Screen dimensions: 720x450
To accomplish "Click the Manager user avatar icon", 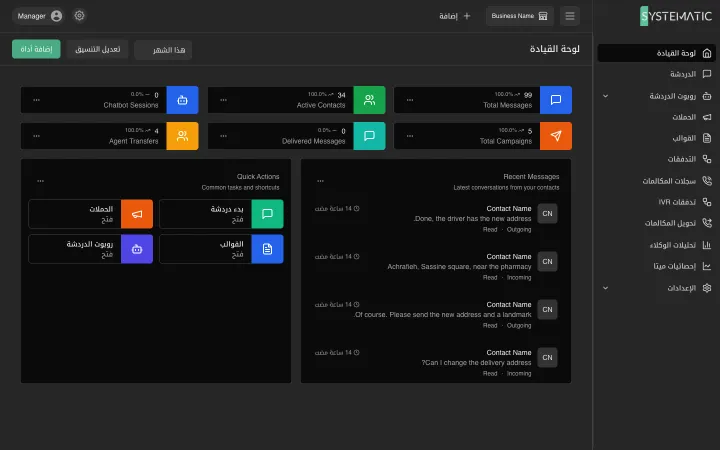I will 56,16.
